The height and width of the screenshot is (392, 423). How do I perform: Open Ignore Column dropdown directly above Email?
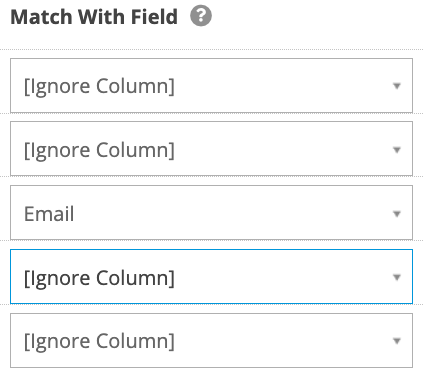[x=211, y=149]
